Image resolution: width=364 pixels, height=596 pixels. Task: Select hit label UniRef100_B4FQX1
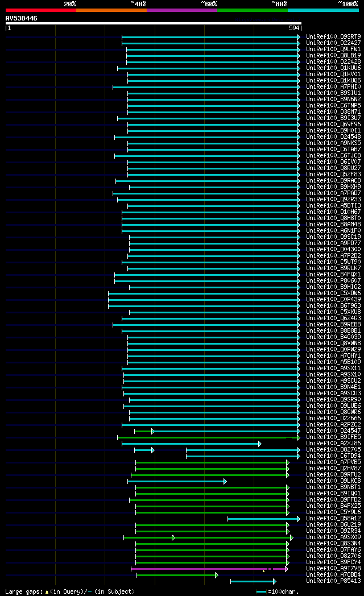[x=334, y=275]
